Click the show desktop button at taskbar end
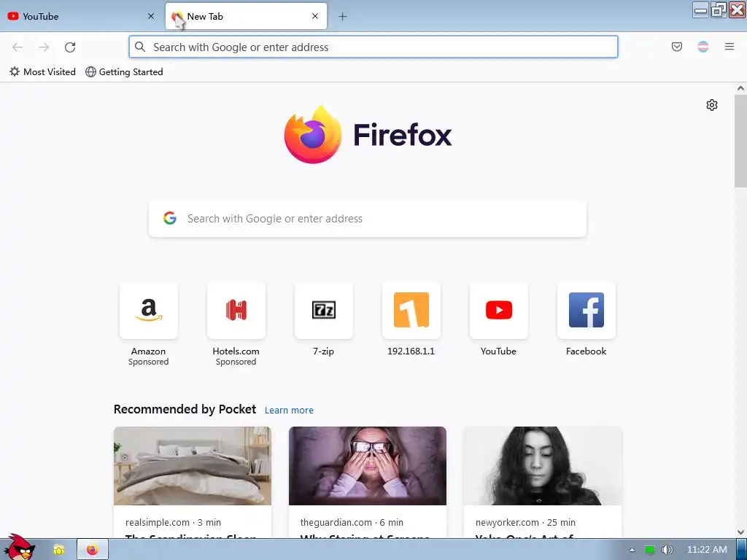The height and width of the screenshot is (560, 747). (x=741, y=550)
